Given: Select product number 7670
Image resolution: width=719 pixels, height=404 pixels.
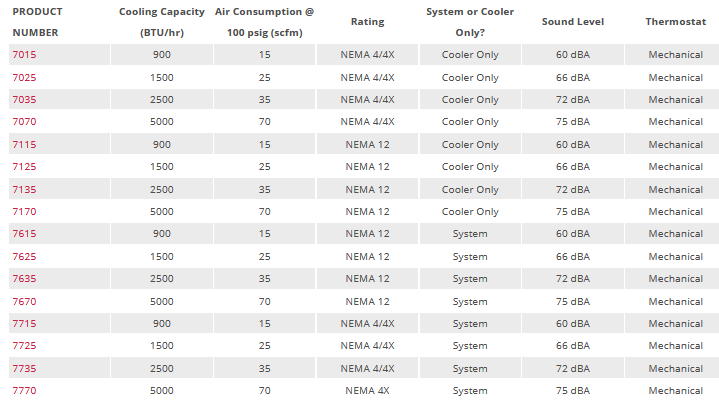Looking at the screenshot, I should (24, 301).
